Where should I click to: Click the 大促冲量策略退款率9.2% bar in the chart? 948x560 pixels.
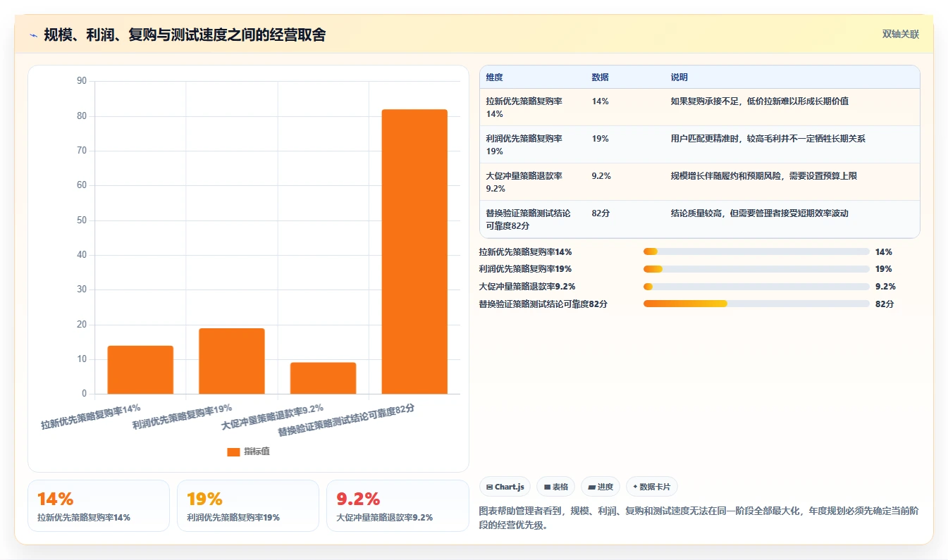tap(323, 378)
